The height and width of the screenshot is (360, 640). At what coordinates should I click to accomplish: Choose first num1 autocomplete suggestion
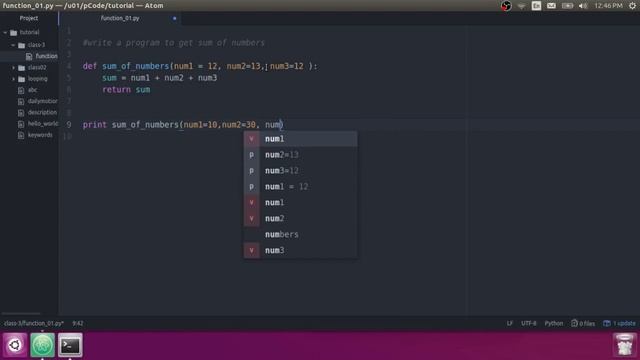point(300,139)
